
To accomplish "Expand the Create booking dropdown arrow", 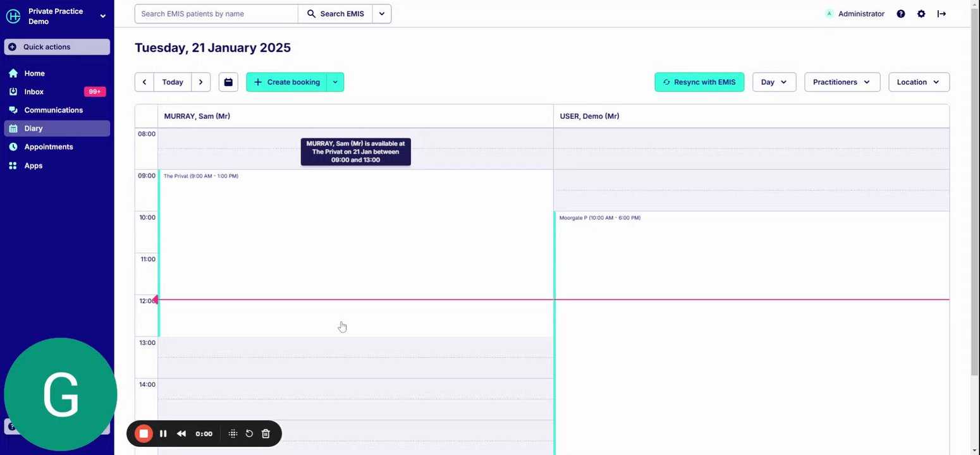I will 335,82.
